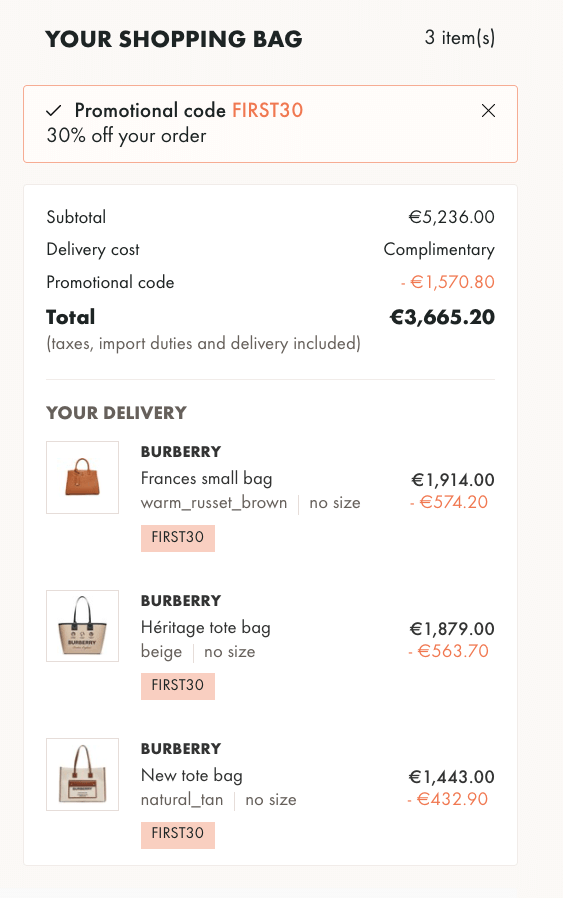Click the FIRST30 tag under Héritage tote bag
This screenshot has width=563, height=898.
coord(178,686)
